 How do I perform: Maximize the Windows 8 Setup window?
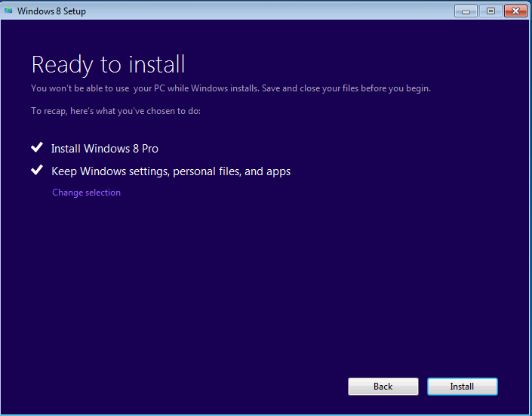pyautogui.click(x=490, y=11)
